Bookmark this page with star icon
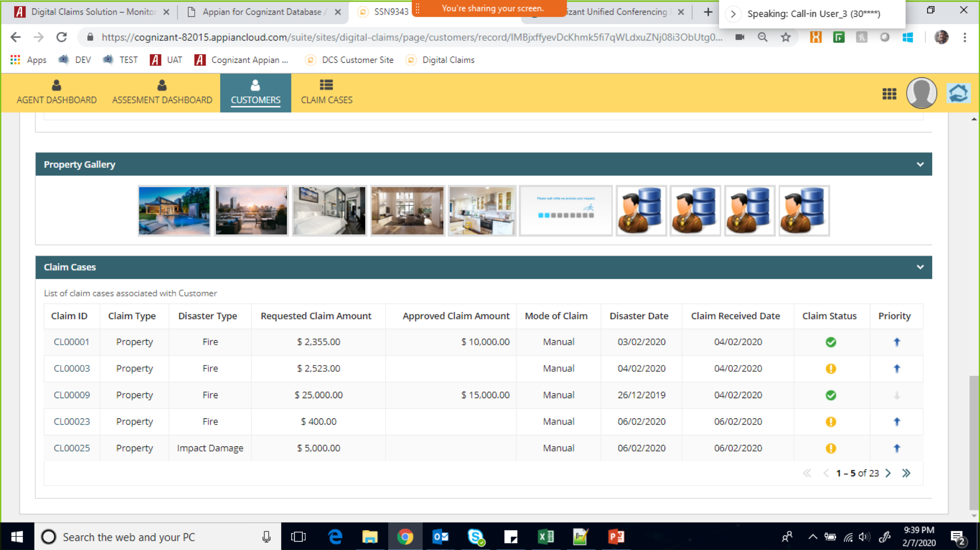980x550 pixels. pos(786,37)
